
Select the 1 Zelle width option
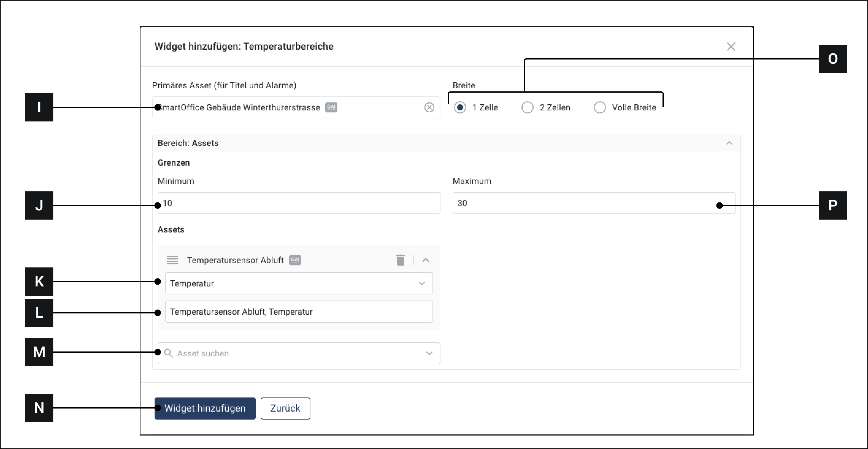click(460, 107)
